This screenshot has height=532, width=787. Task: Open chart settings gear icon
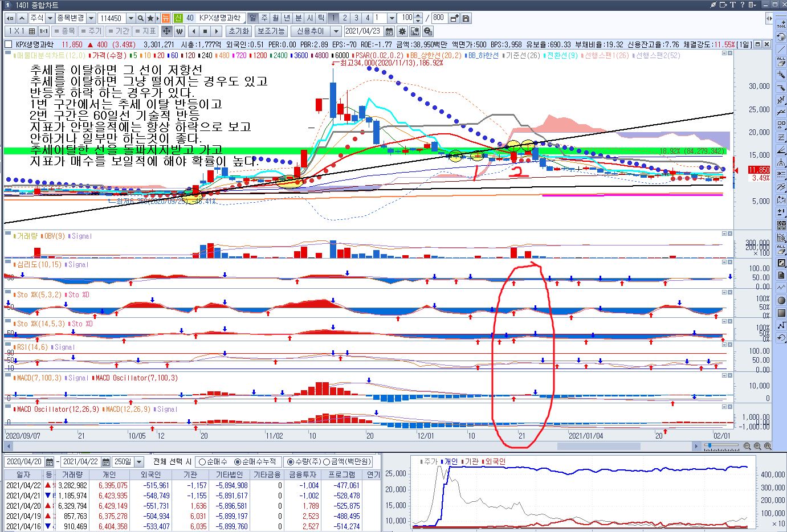tap(402, 31)
